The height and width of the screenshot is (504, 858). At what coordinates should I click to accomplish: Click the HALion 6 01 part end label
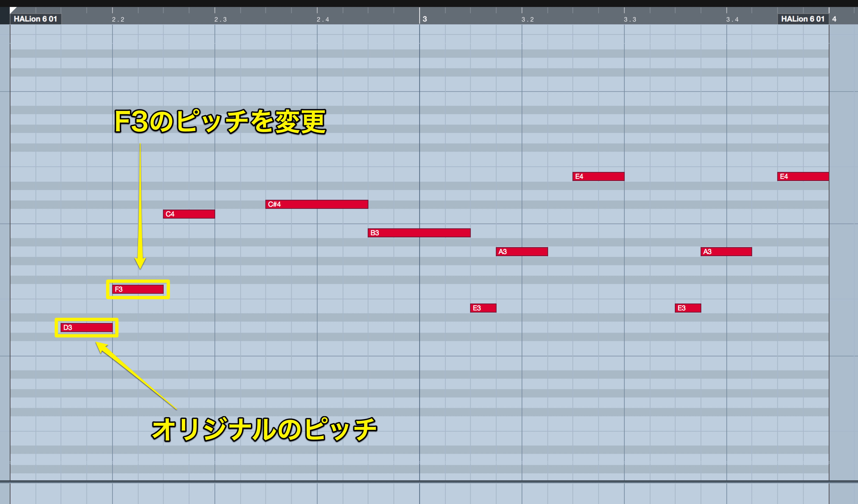(x=803, y=19)
